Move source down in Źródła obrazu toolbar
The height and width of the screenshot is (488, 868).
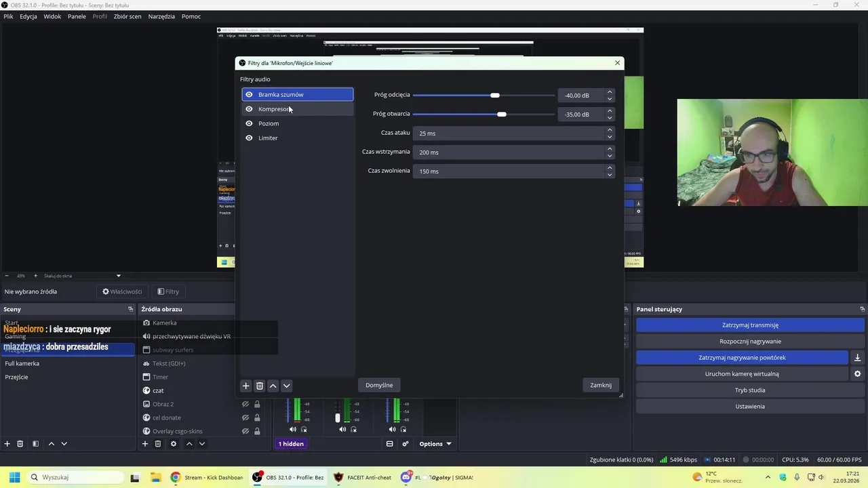pyautogui.click(x=202, y=444)
